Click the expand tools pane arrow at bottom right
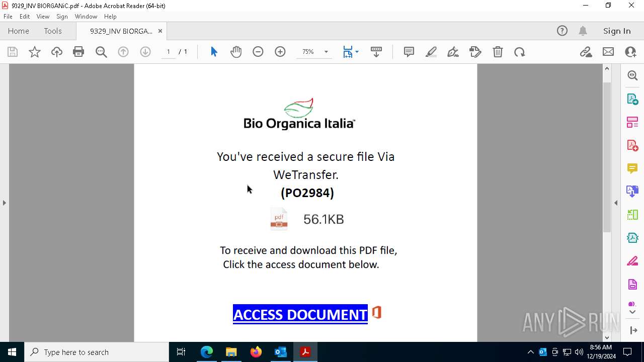This screenshot has height=362, width=644. click(633, 330)
